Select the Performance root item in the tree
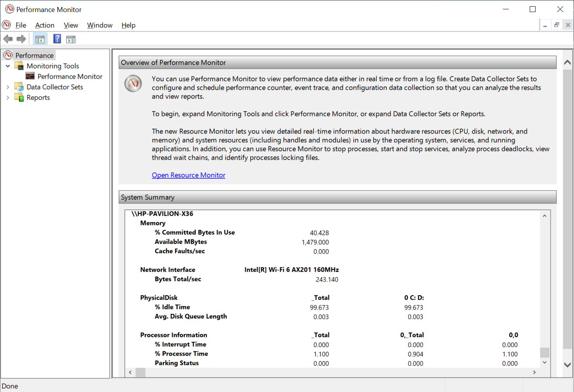The image size is (574, 392). click(35, 56)
